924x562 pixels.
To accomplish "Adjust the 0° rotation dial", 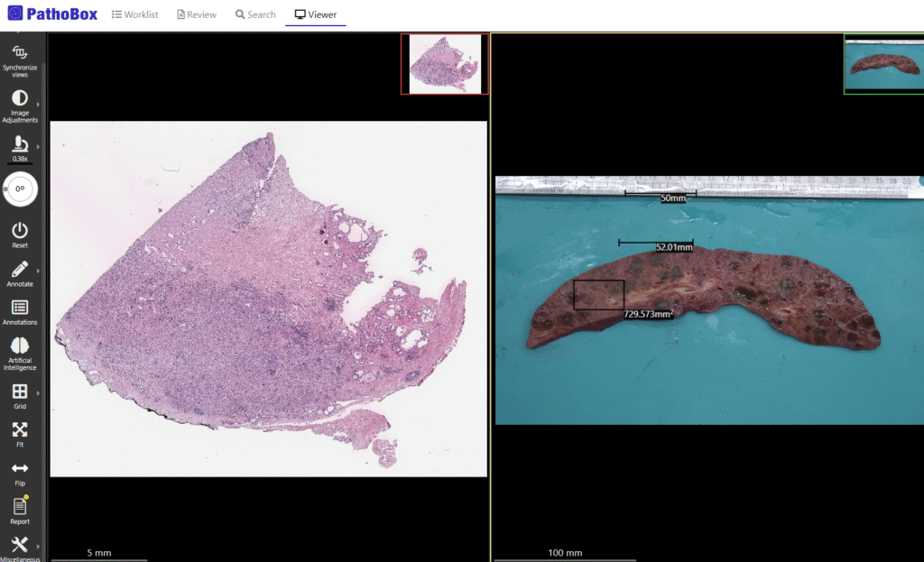I will point(20,189).
